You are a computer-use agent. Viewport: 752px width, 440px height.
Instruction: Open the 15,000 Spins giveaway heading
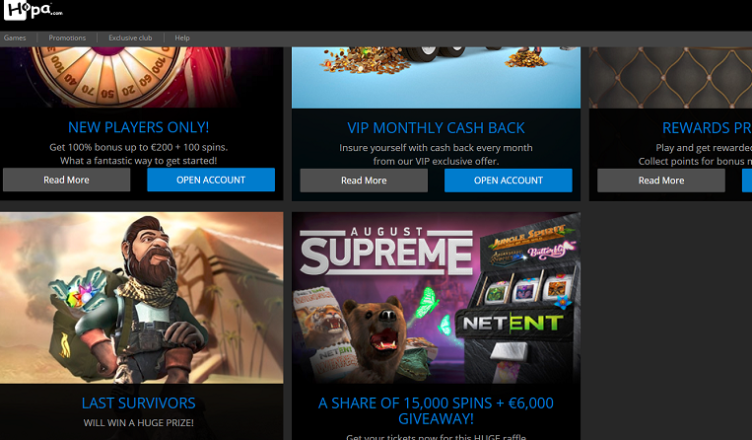click(x=436, y=411)
